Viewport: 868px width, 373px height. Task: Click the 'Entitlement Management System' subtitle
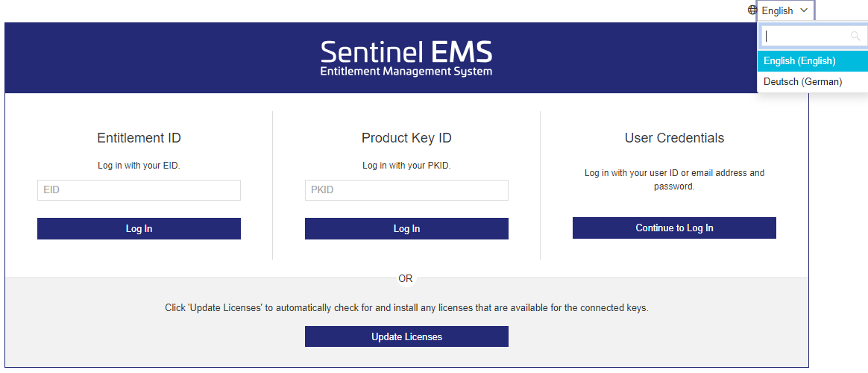click(406, 72)
